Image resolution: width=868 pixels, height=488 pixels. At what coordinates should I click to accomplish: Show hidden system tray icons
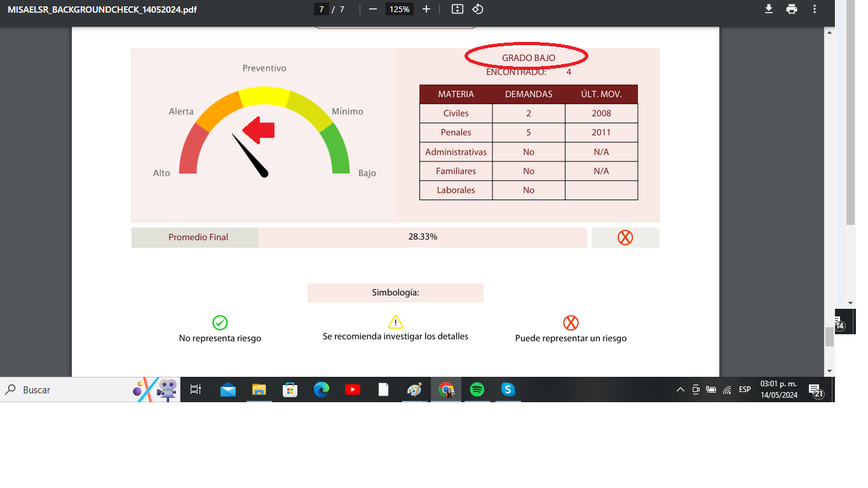click(x=680, y=390)
